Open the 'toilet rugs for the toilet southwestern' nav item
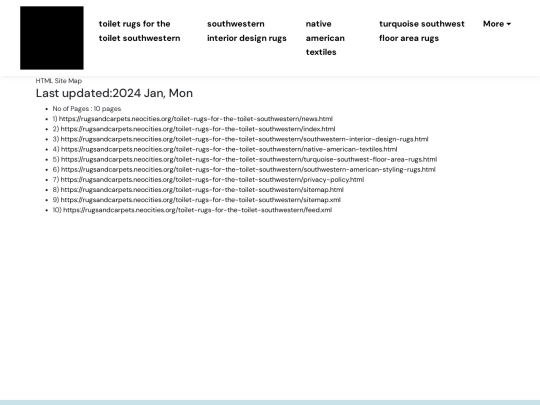The width and height of the screenshot is (540, 405). tap(139, 31)
